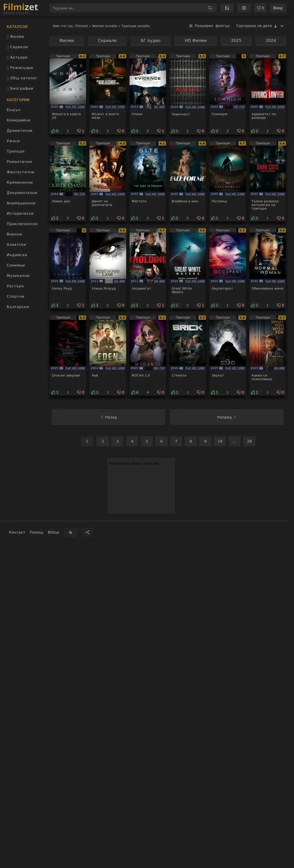Open the Human poster thumbnail
Screen dimensions: 294x868
pyautogui.click(x=188, y=81)
